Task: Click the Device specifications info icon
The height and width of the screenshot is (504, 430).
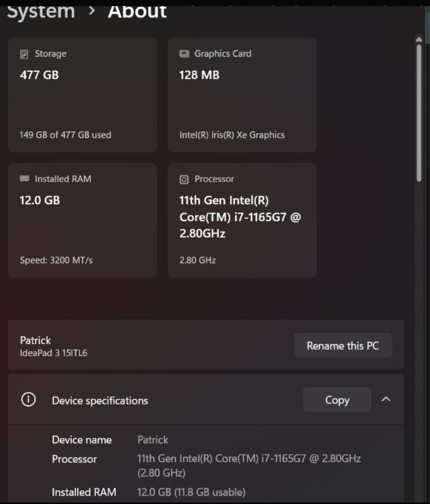Action: [x=28, y=400]
